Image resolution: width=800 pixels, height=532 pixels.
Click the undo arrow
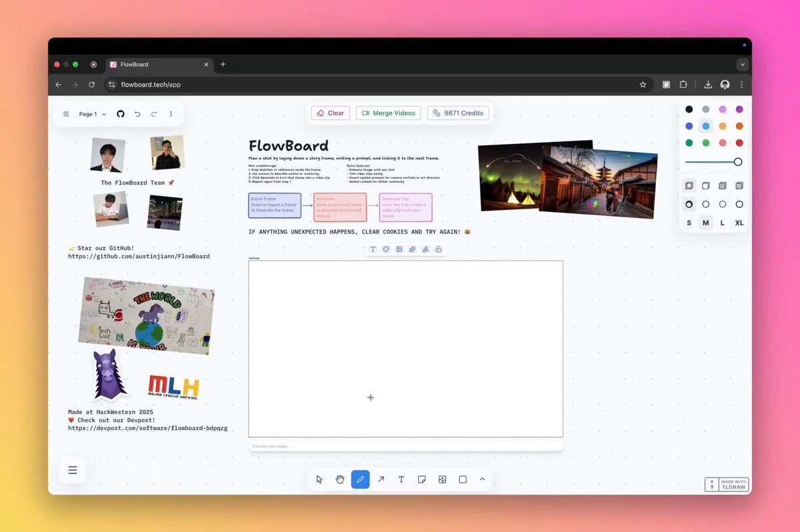(x=137, y=114)
